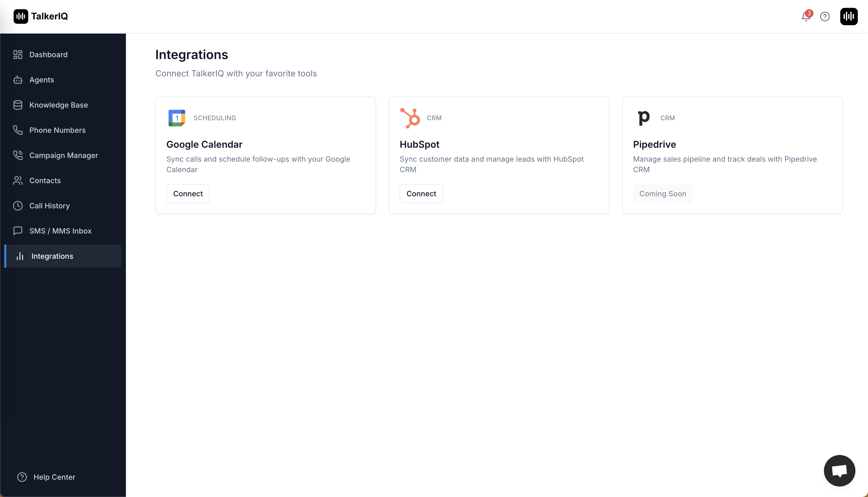Select the Agents icon
Viewport: 868px width, 497px height.
(18, 80)
